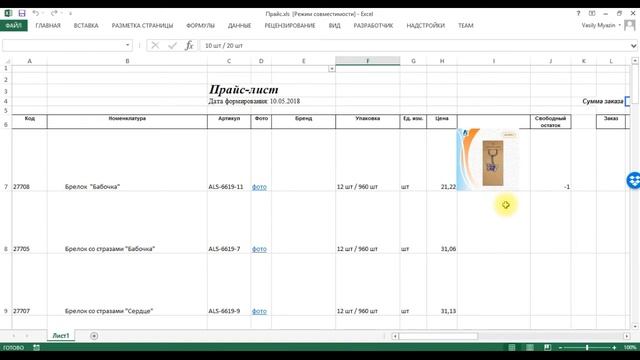Select column B header

[127, 61]
